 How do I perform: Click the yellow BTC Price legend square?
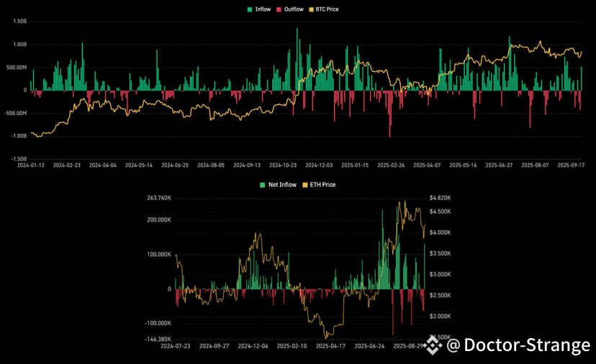point(311,9)
